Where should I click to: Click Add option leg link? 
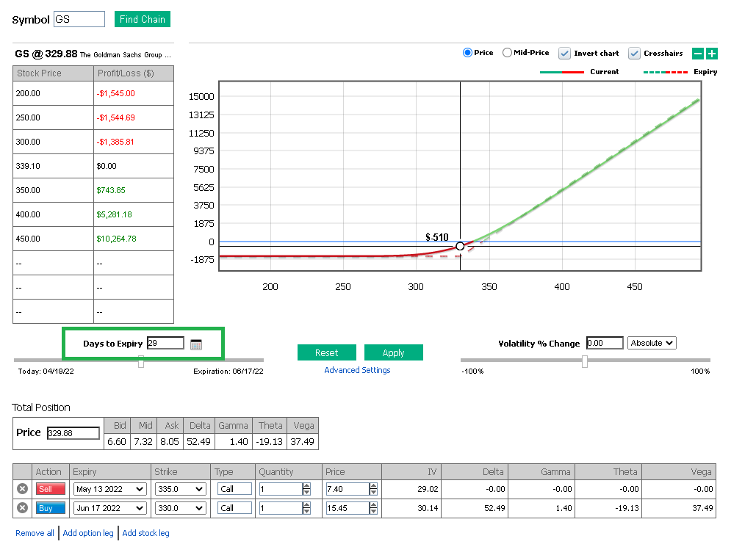(x=88, y=533)
